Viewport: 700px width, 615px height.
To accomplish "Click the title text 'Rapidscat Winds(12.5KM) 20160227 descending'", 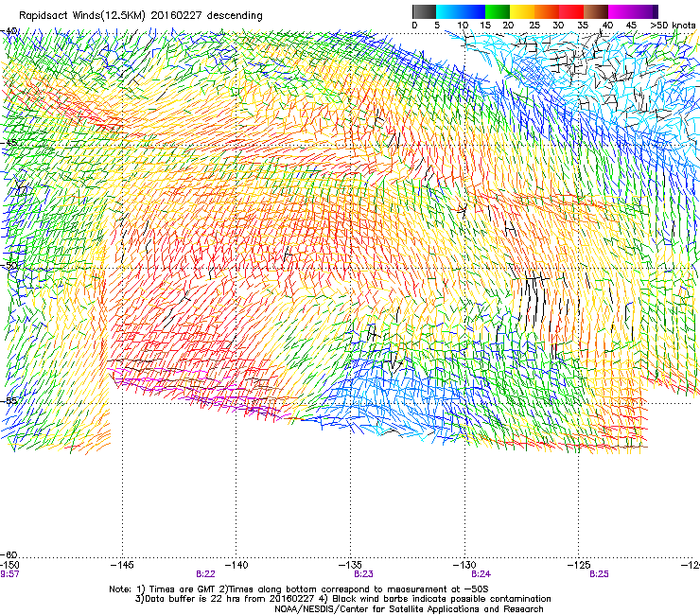I will pyautogui.click(x=141, y=16).
